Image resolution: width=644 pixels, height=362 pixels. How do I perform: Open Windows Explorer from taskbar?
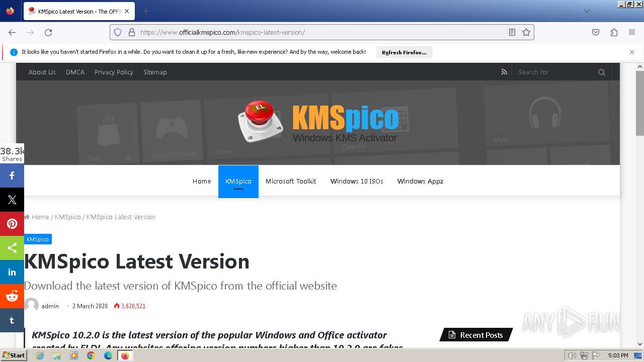click(x=57, y=355)
